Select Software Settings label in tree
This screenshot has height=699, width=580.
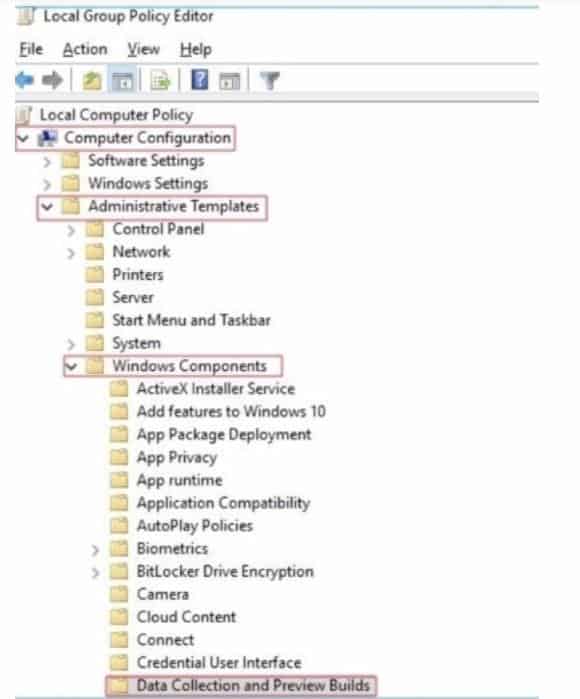coord(146,160)
